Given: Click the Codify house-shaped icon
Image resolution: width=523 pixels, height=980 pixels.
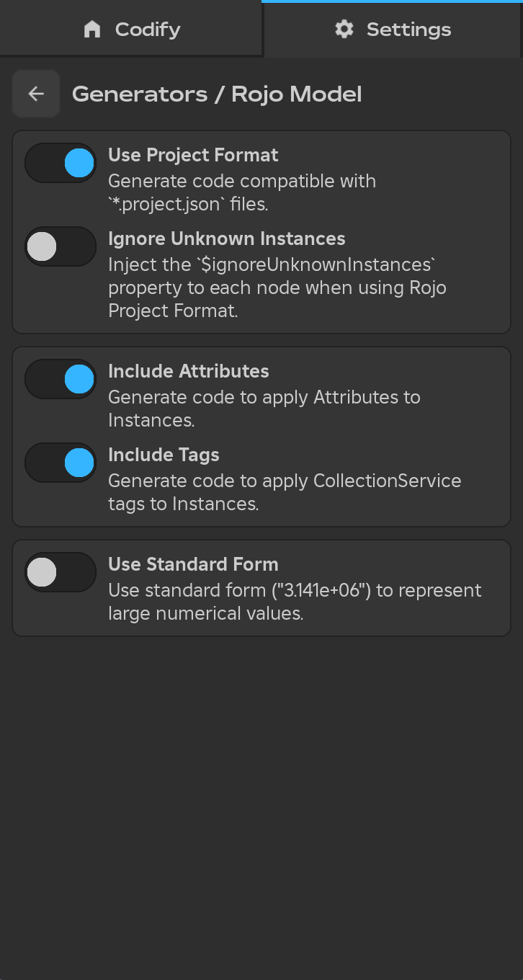Looking at the screenshot, I should point(92,29).
